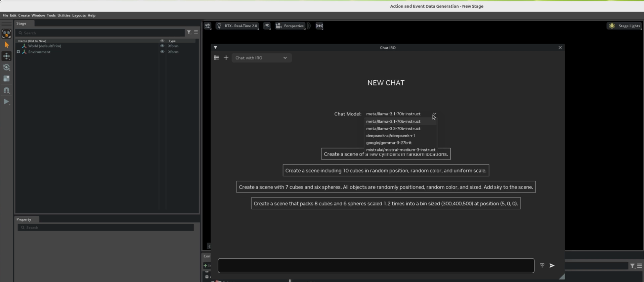Image resolution: width=644 pixels, height=282 pixels.
Task: Open the Utilities menu
Action: point(64,15)
